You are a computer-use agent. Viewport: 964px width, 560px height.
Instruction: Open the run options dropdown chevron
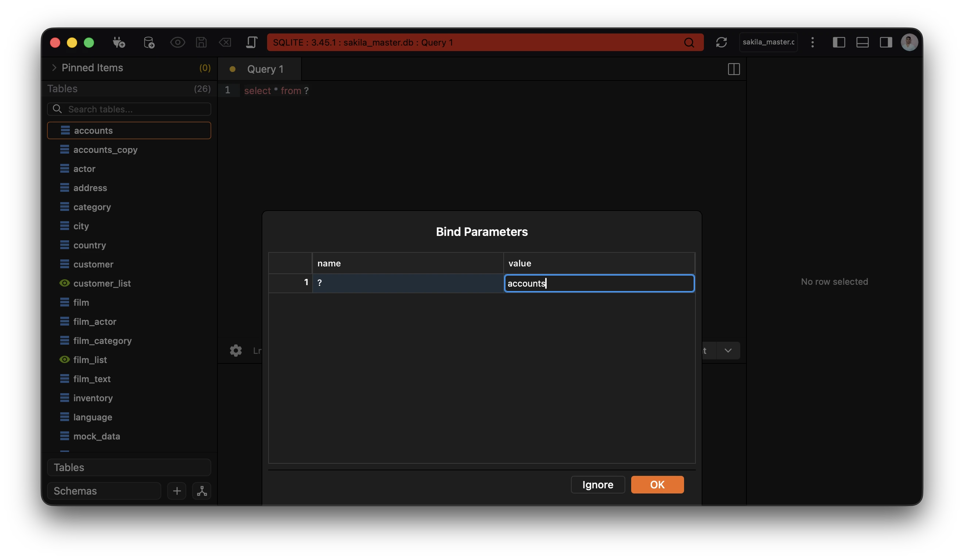click(x=727, y=351)
